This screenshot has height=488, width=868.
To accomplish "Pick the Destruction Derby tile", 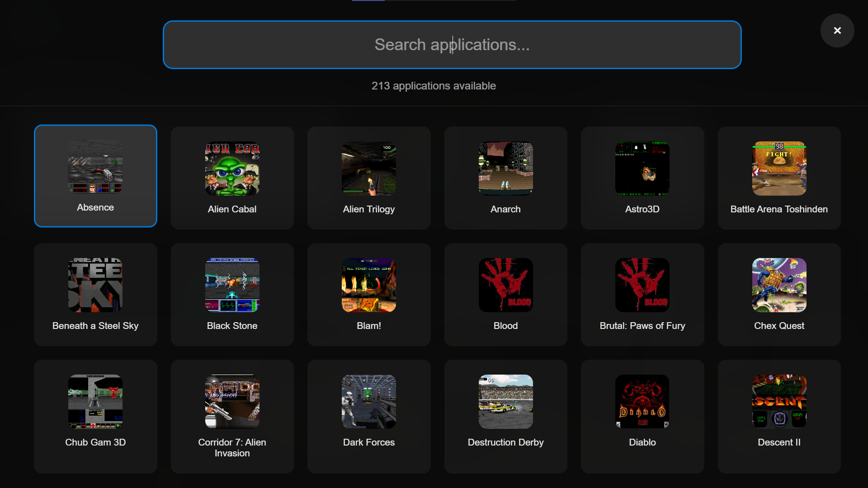I will (505, 416).
